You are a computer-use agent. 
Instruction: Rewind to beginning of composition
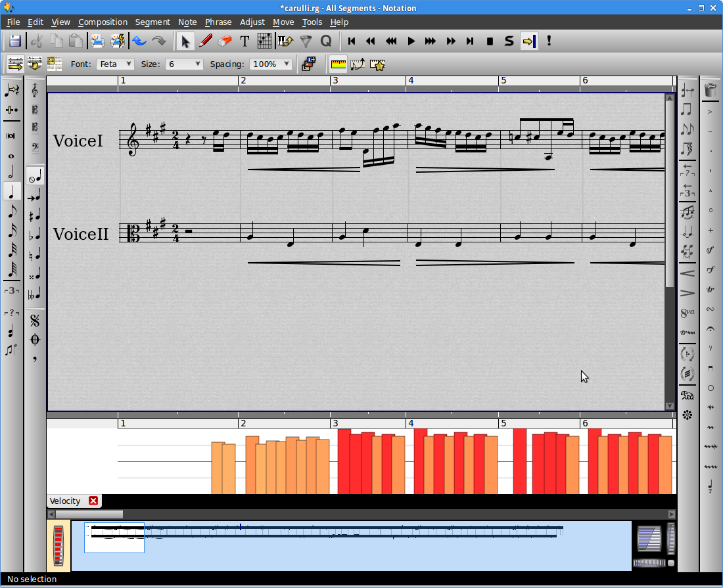pos(352,41)
